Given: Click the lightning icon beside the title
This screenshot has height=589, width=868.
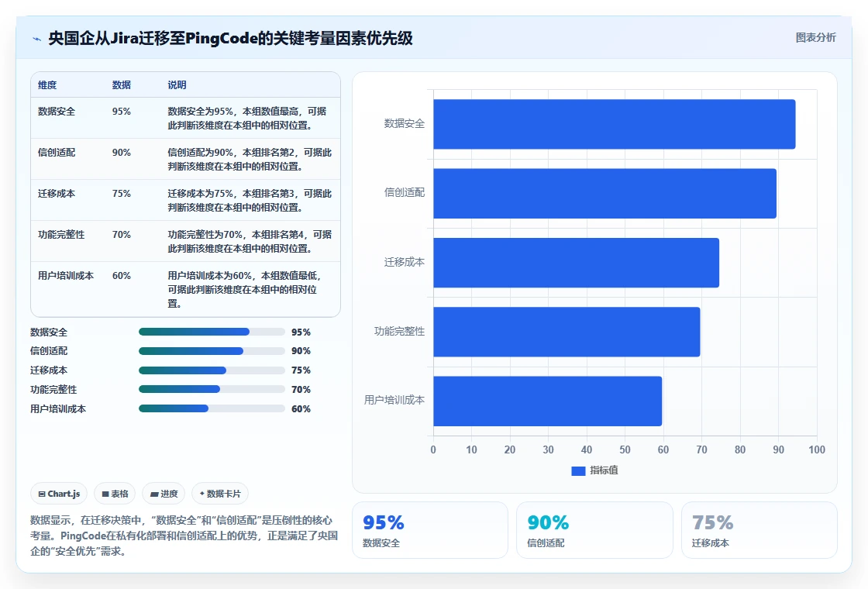Looking at the screenshot, I should (37, 39).
